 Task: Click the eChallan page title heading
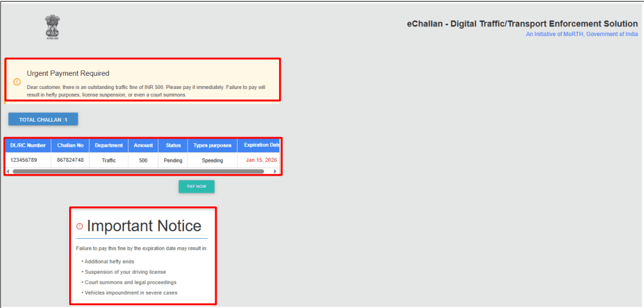click(x=522, y=24)
